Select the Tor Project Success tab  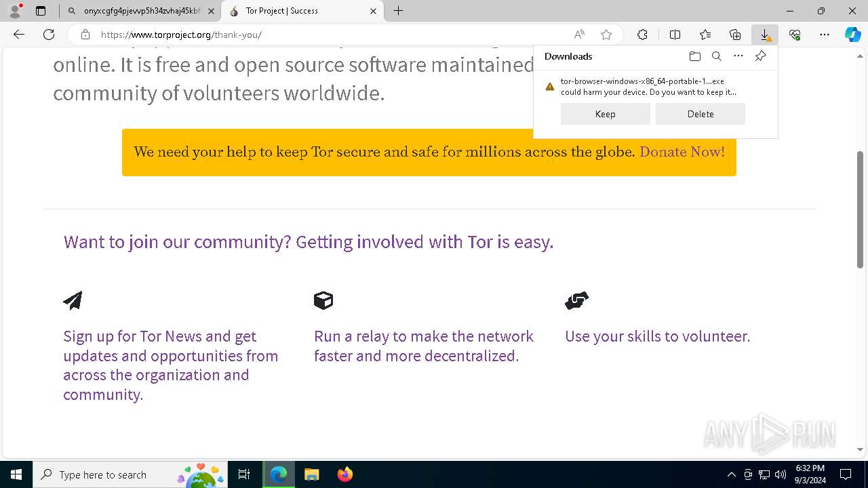click(x=302, y=11)
